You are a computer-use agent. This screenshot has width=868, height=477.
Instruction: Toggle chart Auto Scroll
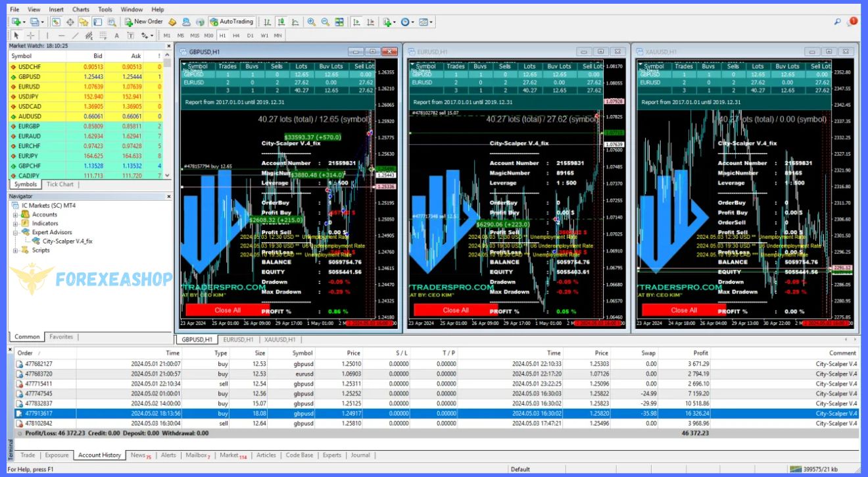(x=356, y=22)
